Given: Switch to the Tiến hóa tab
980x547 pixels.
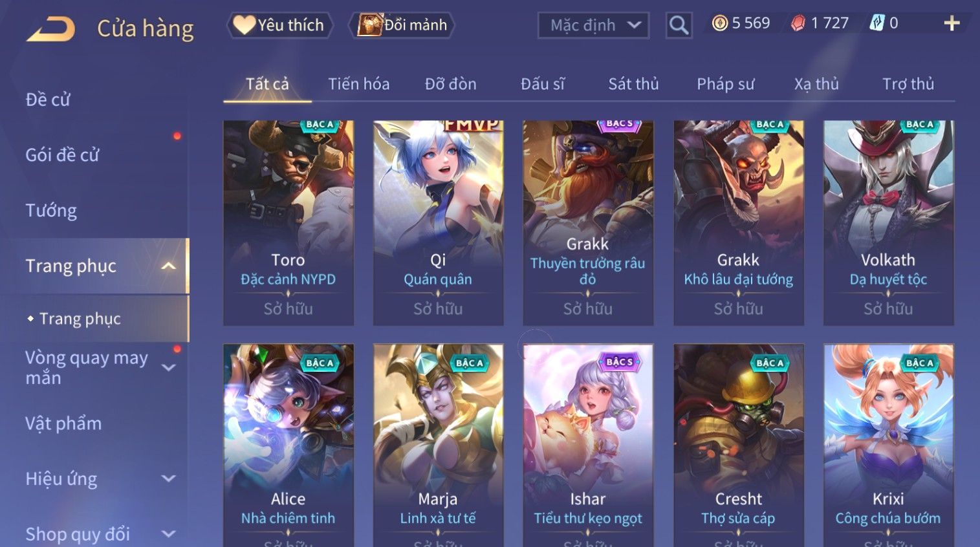Looking at the screenshot, I should click(358, 84).
